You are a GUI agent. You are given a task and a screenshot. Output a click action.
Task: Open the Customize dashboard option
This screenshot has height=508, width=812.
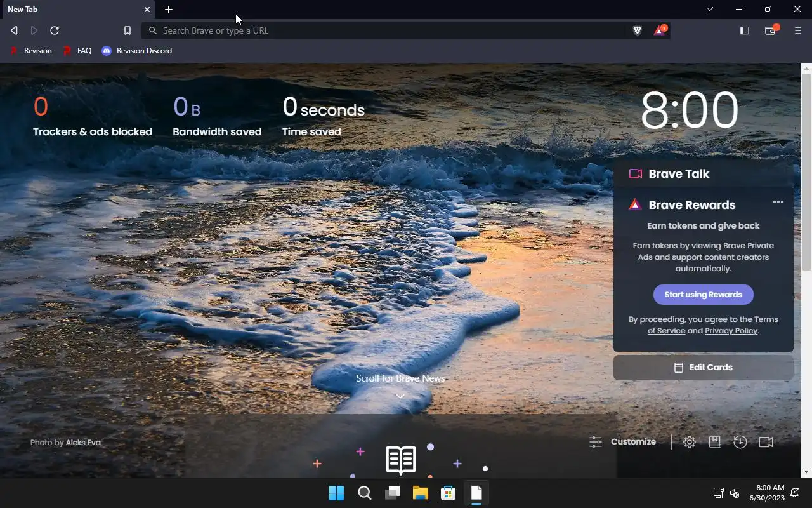tap(622, 442)
